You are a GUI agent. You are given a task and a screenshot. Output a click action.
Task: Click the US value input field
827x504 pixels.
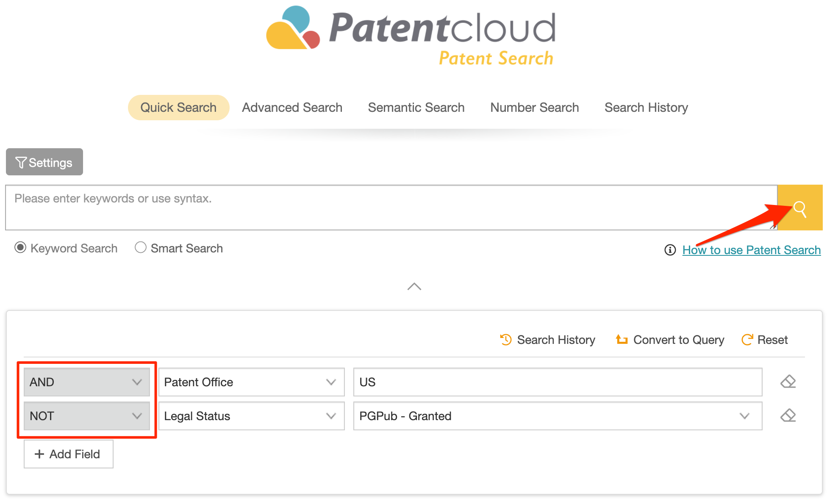558,382
